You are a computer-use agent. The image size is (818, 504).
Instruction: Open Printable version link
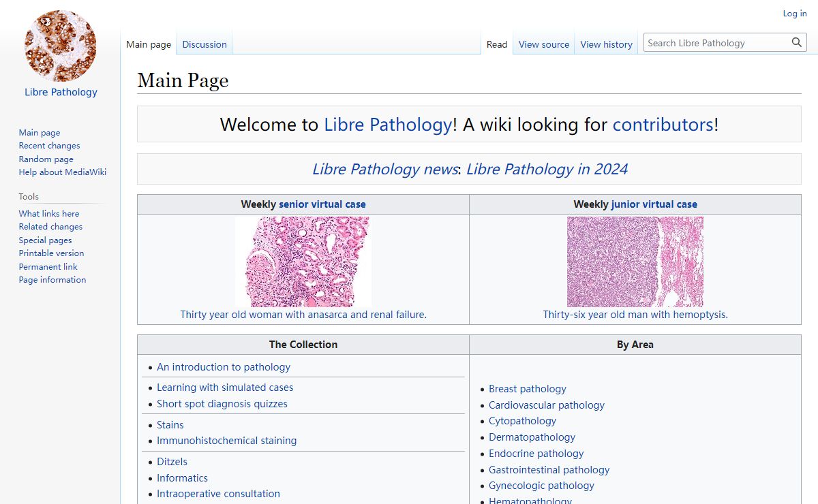click(51, 253)
